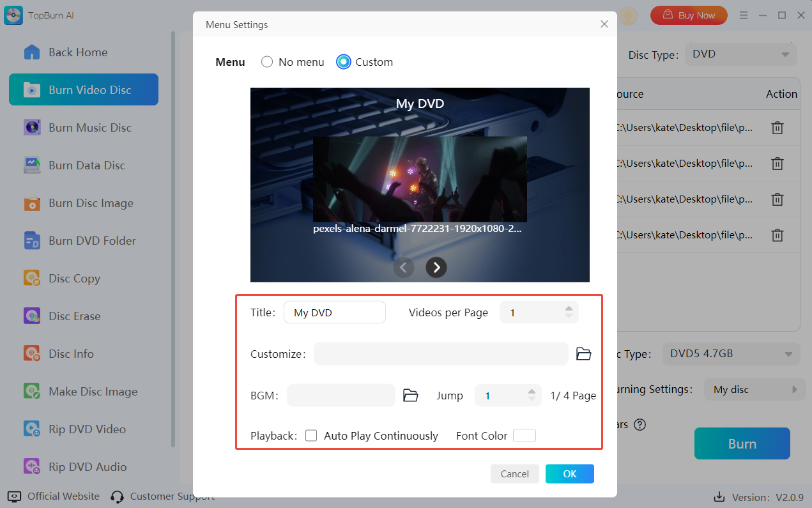Open the Font Color swatch
The width and height of the screenshot is (812, 508).
click(524, 436)
